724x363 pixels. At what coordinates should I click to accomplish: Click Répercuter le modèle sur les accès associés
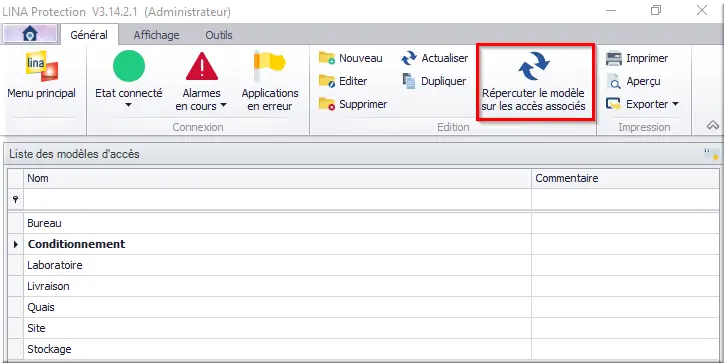pos(533,82)
